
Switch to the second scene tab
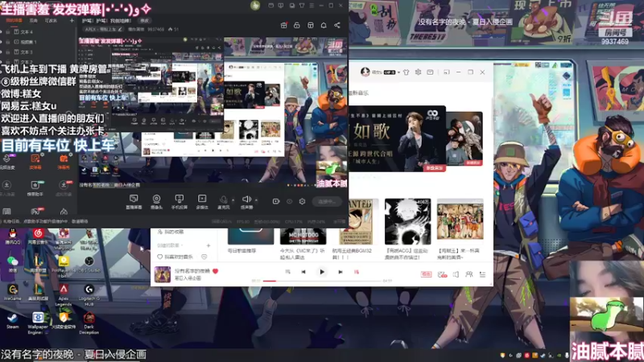coord(34,21)
